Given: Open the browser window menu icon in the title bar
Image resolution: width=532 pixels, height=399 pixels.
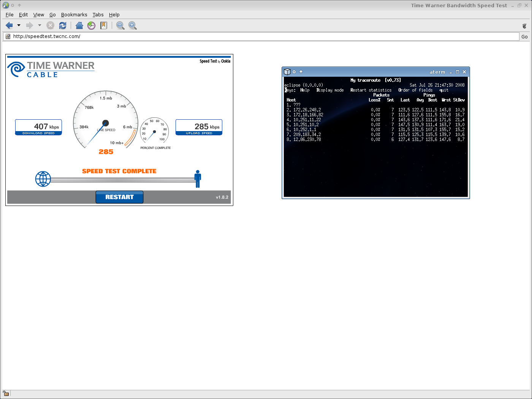Looking at the screenshot, I should 6,5.
